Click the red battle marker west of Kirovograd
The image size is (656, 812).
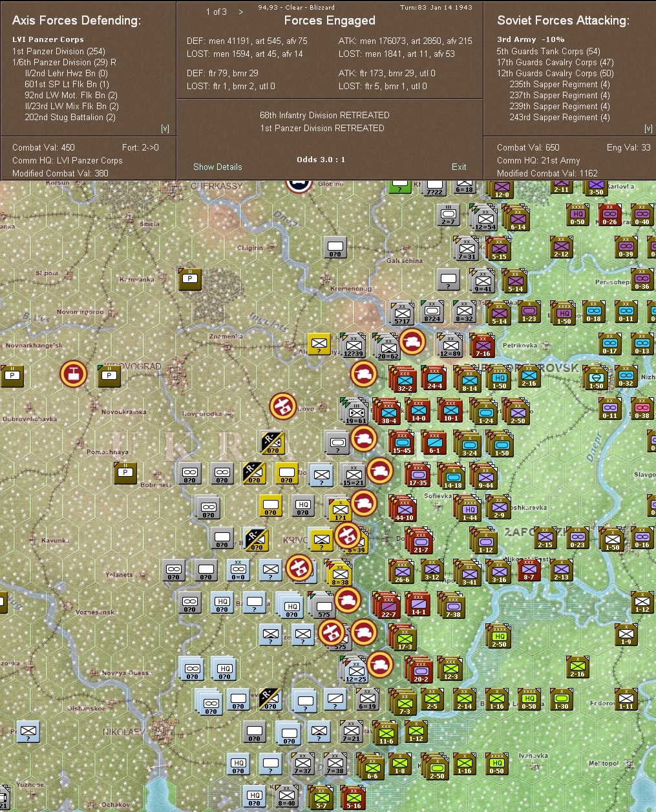tap(73, 373)
